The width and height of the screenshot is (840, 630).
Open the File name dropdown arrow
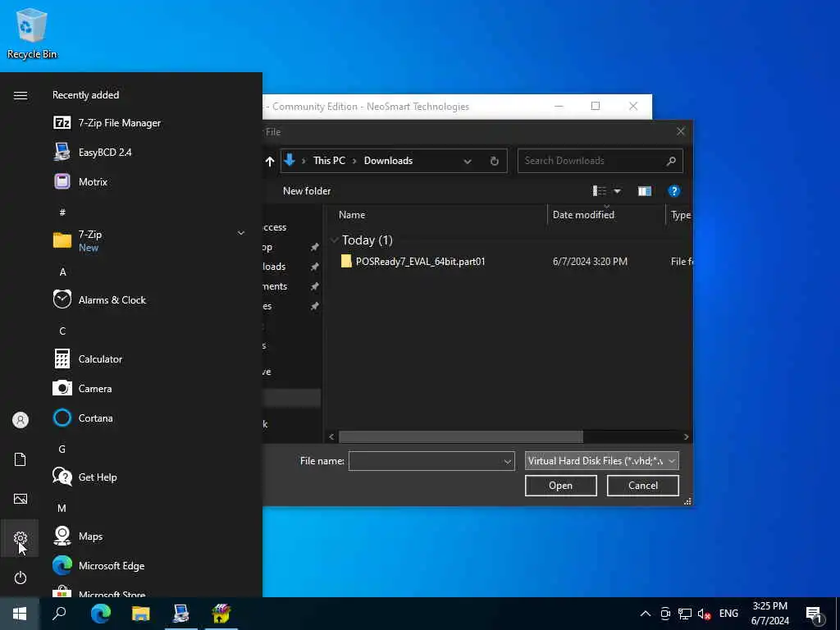pyautogui.click(x=507, y=461)
